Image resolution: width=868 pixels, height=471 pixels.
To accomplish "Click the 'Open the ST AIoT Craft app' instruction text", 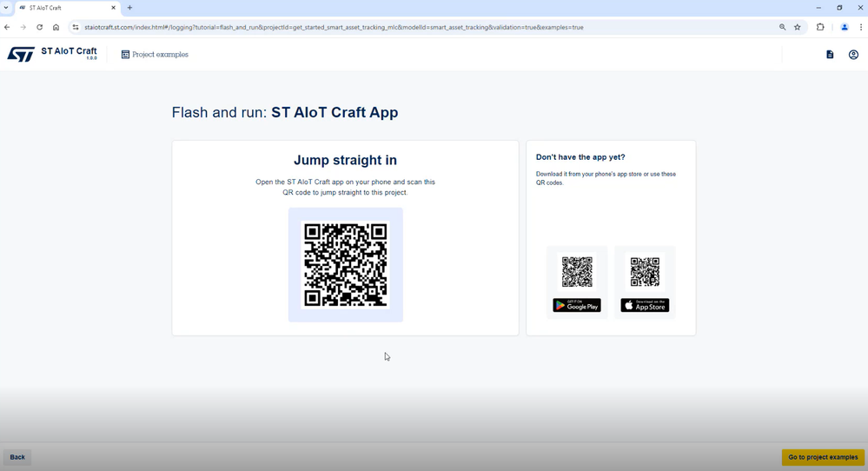I will point(345,187).
